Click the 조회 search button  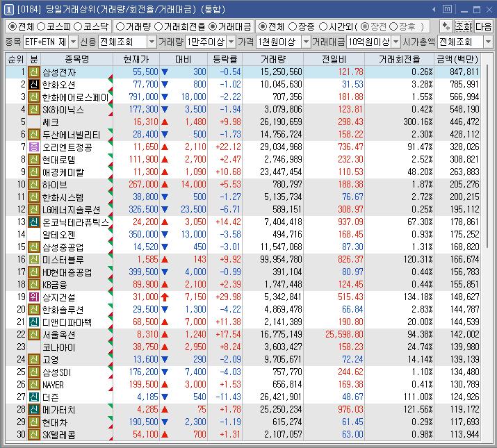(464, 26)
